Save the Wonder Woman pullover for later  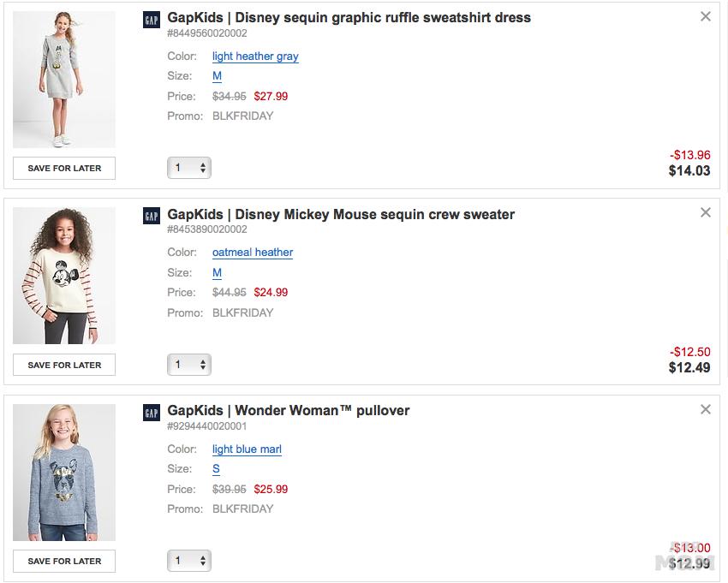click(x=64, y=561)
